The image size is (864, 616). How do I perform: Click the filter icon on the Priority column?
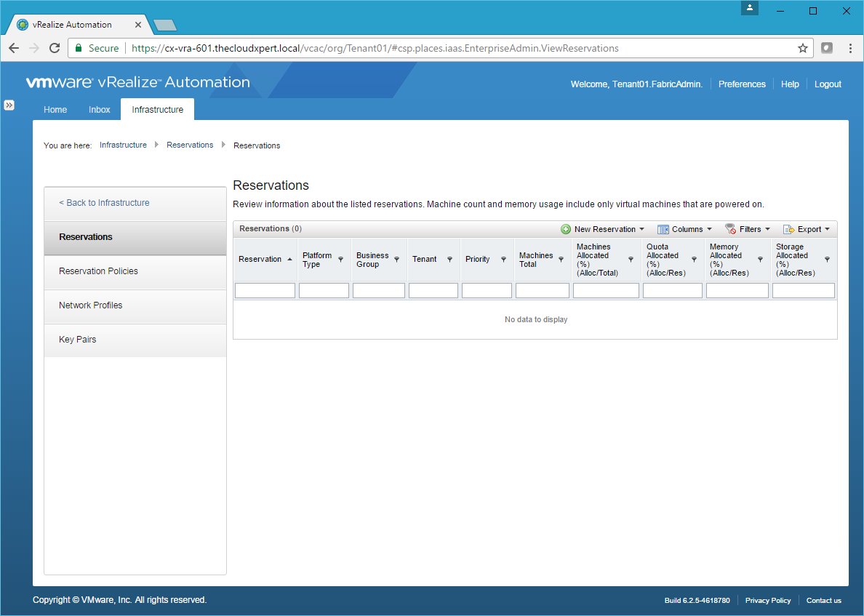point(503,260)
